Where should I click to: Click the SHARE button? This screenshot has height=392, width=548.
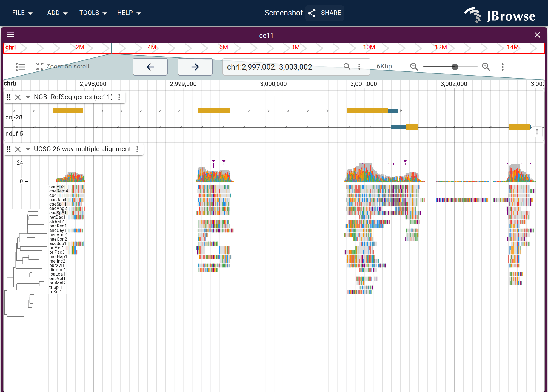coord(325,13)
